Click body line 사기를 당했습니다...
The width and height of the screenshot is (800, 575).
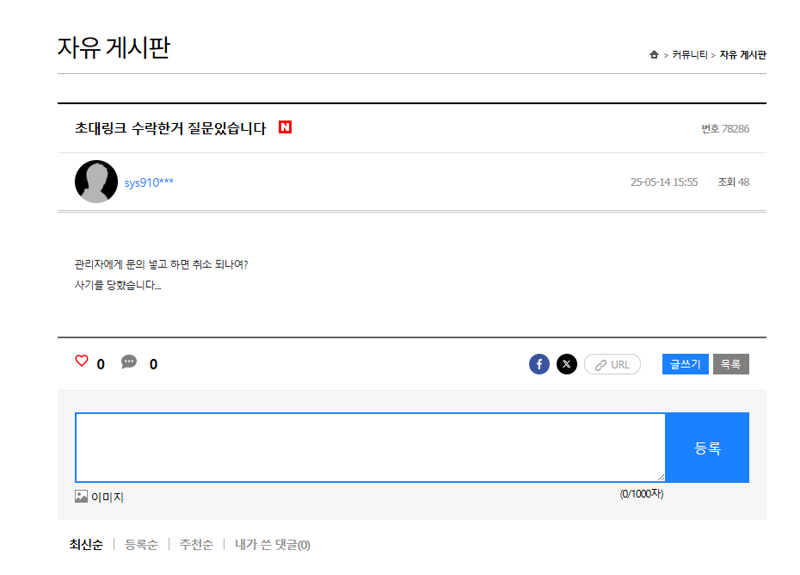click(118, 285)
